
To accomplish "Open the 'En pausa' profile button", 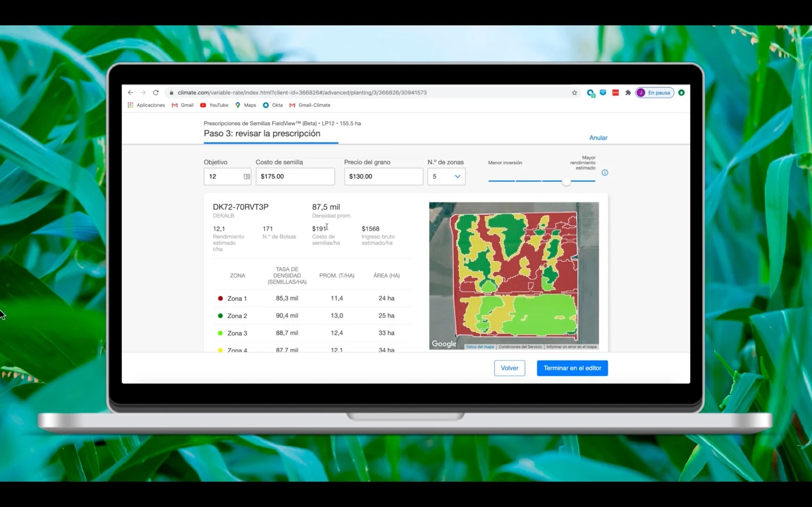I will coord(655,93).
